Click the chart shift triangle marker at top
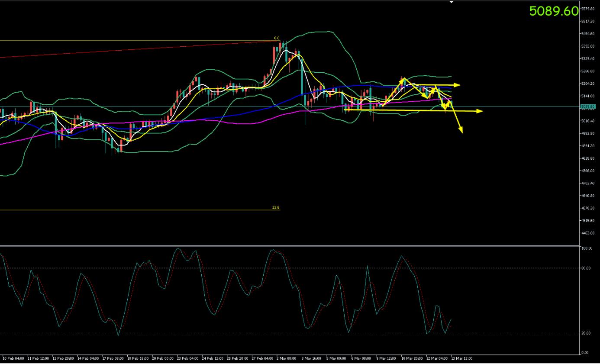 (x=452, y=2)
